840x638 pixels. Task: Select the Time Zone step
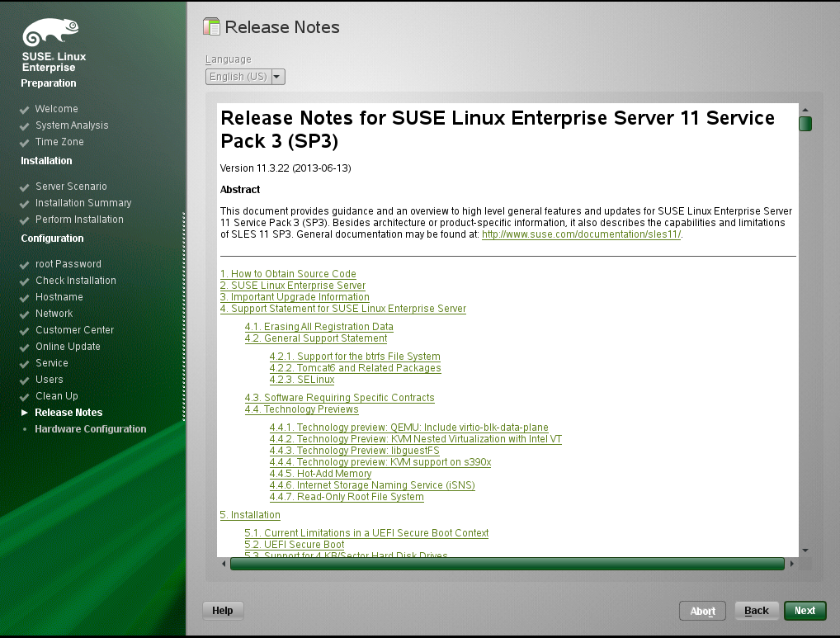59,142
